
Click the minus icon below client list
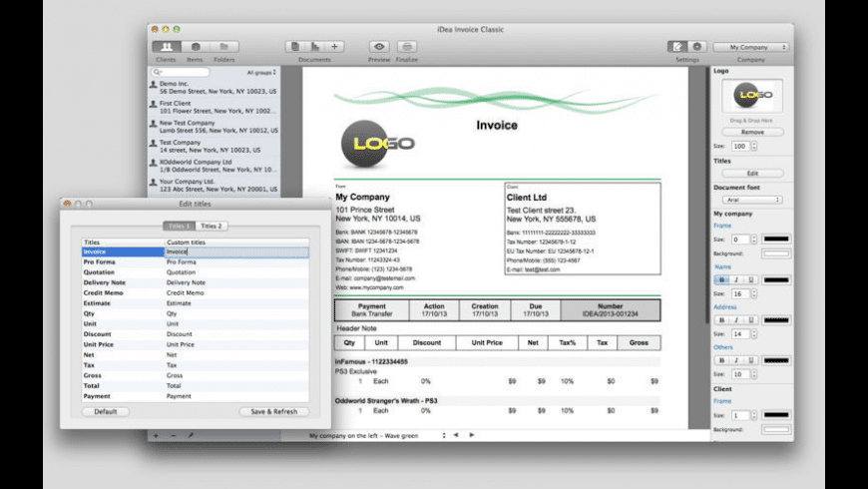click(174, 436)
